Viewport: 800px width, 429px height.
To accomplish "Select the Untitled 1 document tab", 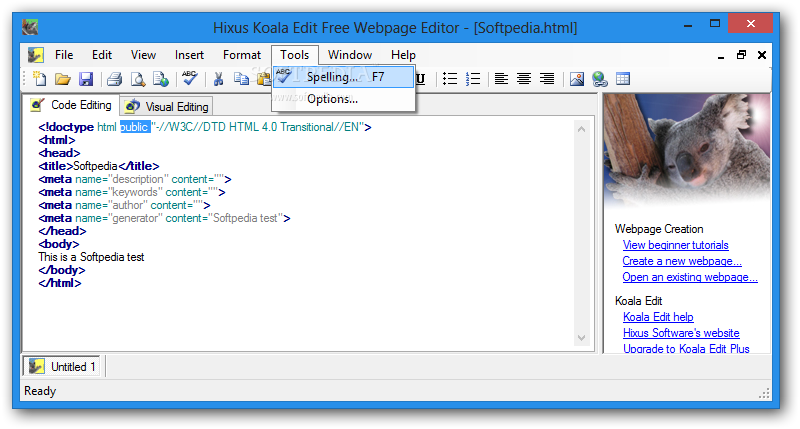I will click(x=62, y=366).
